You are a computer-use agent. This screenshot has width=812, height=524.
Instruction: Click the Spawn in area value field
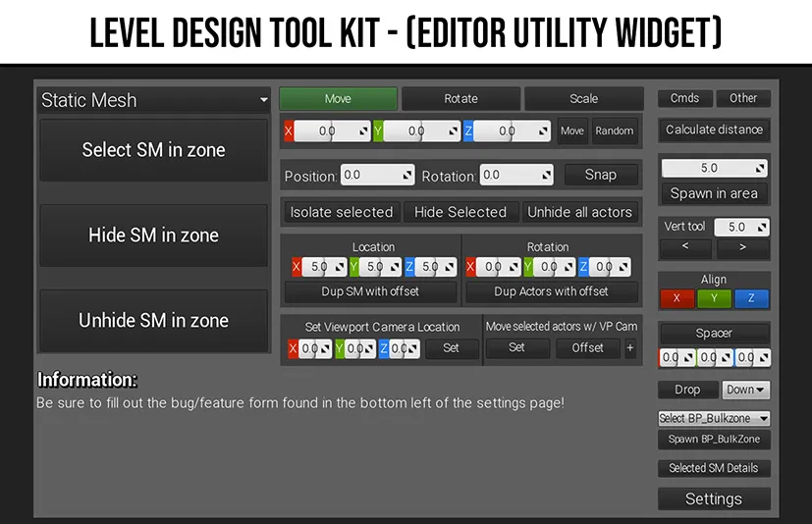(714, 168)
